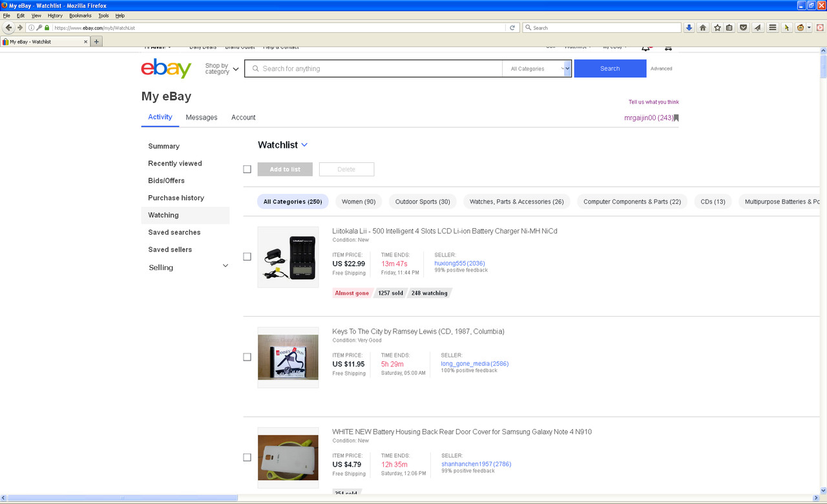Image resolution: width=827 pixels, height=504 pixels.
Task: Go to the Firefox Home page icon
Action: 703,28
